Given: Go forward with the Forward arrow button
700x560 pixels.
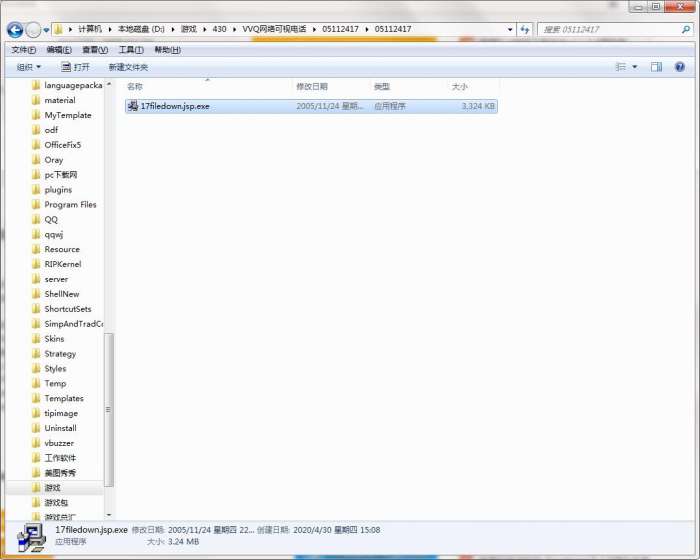Looking at the screenshot, I should [33, 30].
